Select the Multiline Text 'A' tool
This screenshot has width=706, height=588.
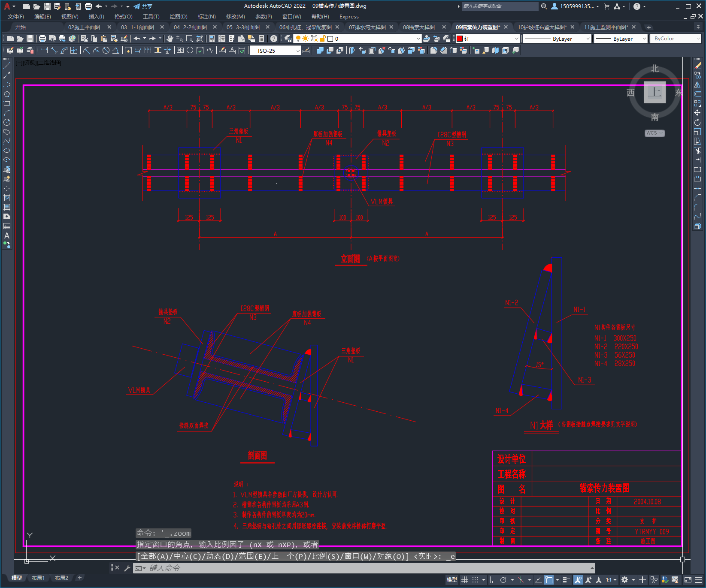7,235
